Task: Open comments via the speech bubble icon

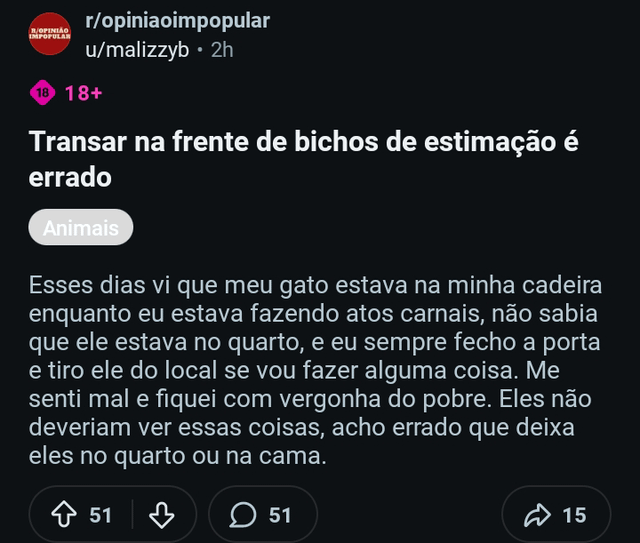Action: click(x=243, y=515)
